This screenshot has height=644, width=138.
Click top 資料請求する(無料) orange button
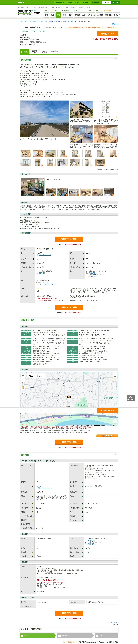(x=108, y=34)
